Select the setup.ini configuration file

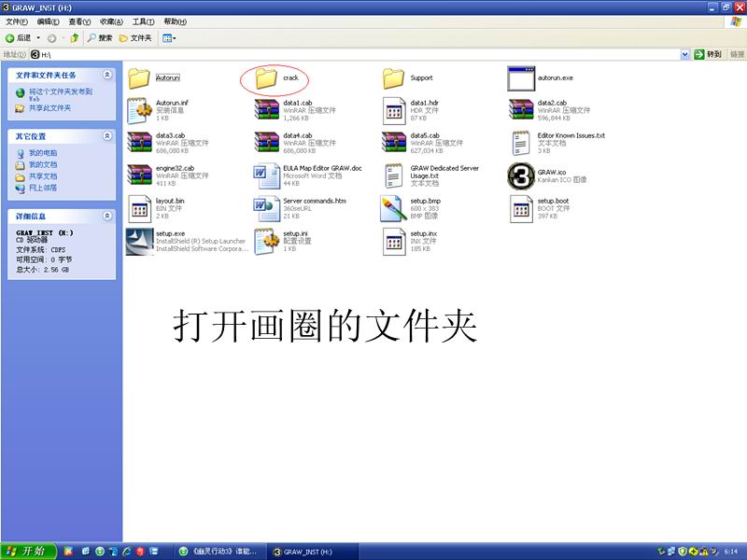pyautogui.click(x=283, y=242)
